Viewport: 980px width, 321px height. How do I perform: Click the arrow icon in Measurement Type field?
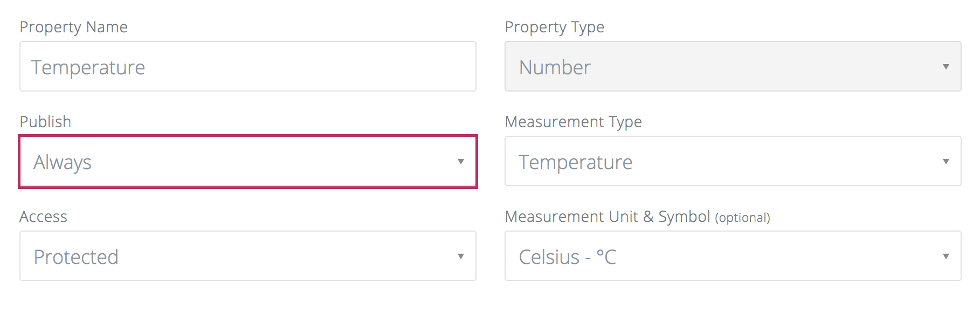(946, 162)
